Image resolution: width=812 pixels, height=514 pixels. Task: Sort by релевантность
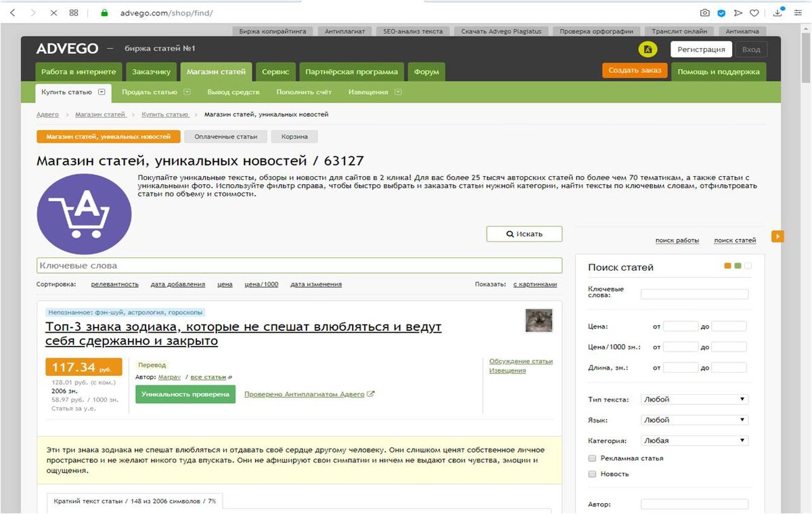[x=115, y=284]
